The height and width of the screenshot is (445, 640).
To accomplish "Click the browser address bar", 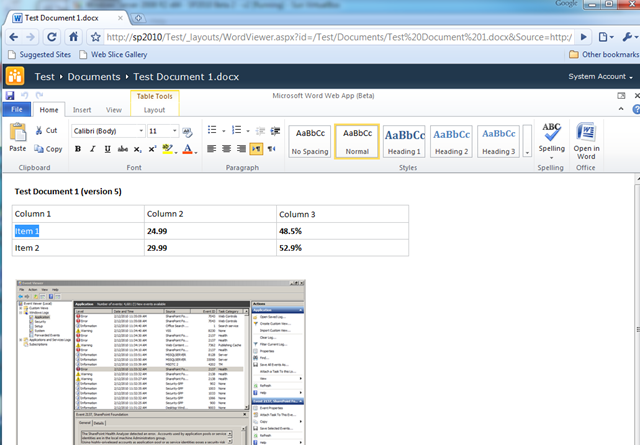I will click(339, 37).
